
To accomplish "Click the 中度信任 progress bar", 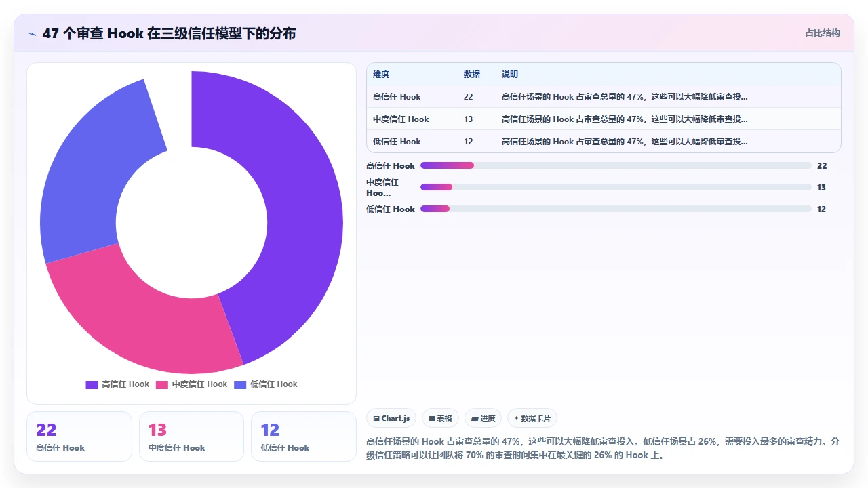I will (x=616, y=187).
